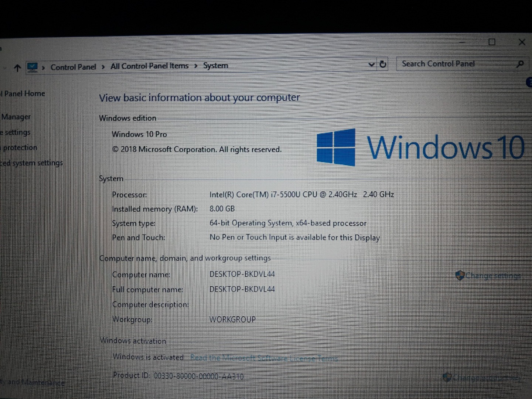532x399 pixels.
Task: Open the address bar history dropdown
Action: 371,65
